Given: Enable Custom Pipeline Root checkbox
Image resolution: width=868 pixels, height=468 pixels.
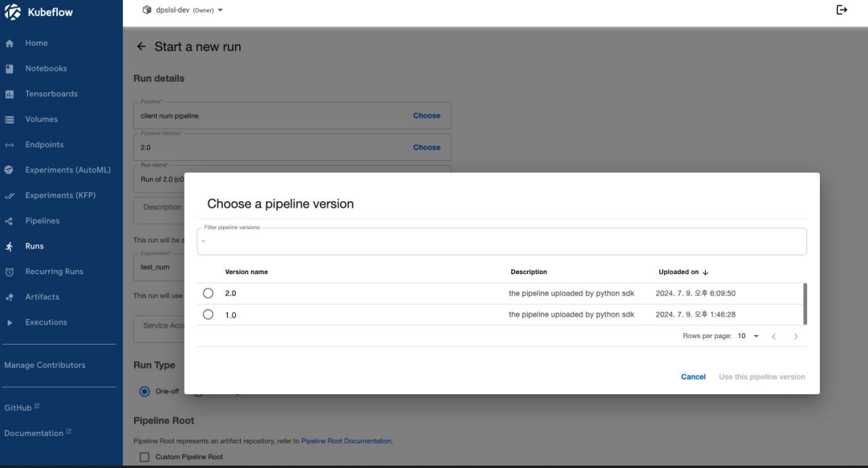Looking at the screenshot, I should pyautogui.click(x=144, y=457).
